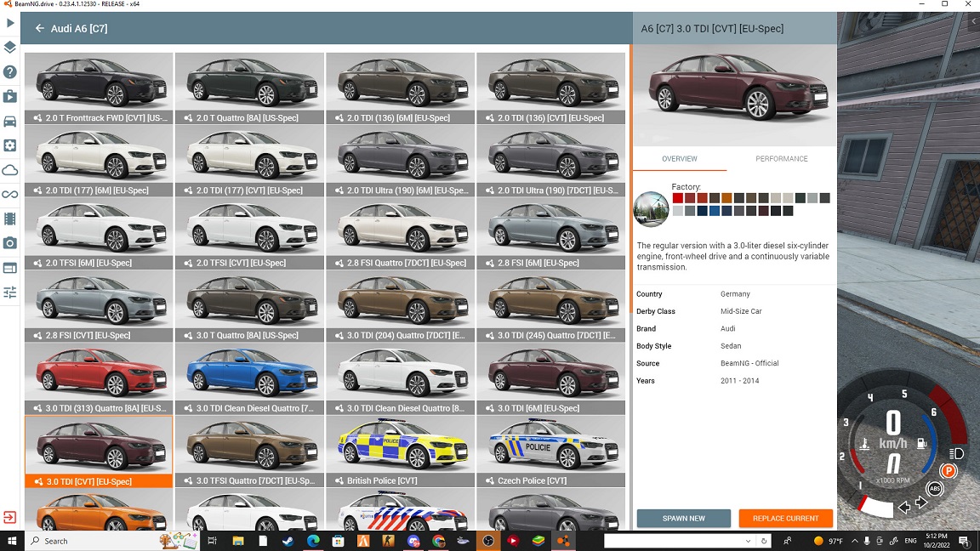The image size is (980, 551).
Task: Switch to the Performance tab
Action: [x=781, y=159]
